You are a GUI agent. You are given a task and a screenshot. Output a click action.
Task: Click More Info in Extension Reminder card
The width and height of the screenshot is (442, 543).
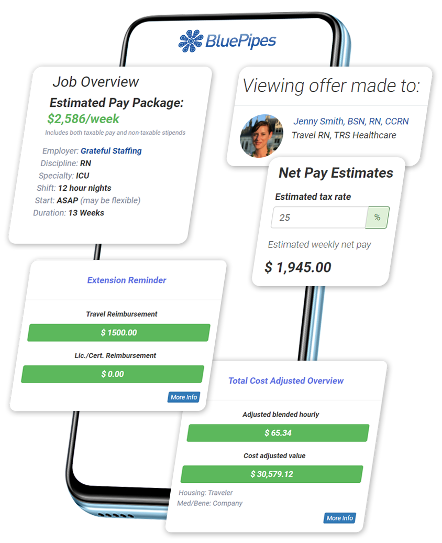(184, 397)
